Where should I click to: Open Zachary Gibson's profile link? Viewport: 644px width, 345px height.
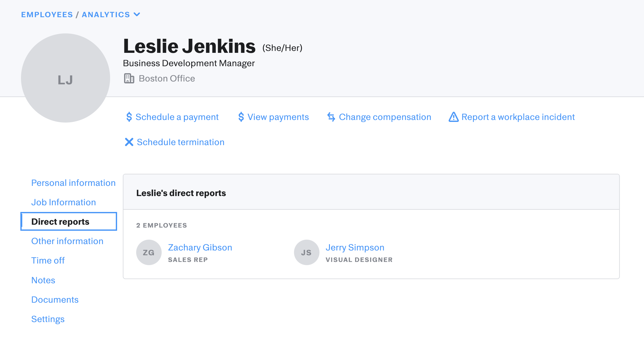[x=200, y=248]
